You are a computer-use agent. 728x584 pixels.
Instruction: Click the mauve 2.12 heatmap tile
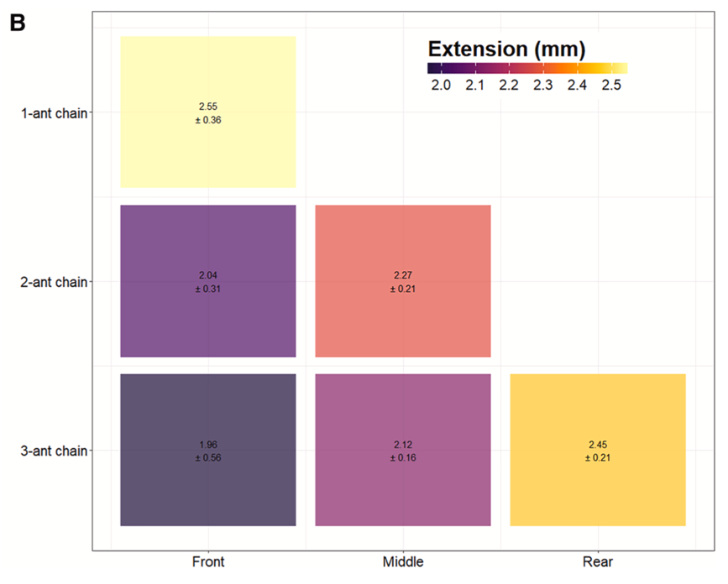[402, 450]
